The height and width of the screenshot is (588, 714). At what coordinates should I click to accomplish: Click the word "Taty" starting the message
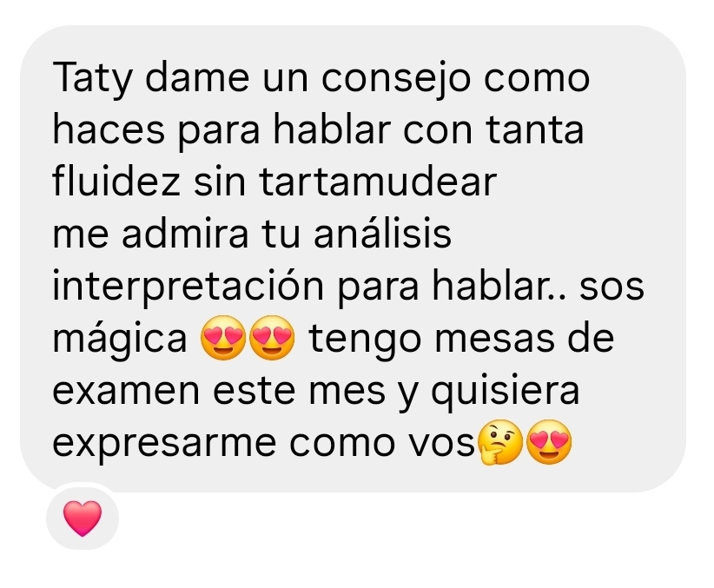point(92,78)
